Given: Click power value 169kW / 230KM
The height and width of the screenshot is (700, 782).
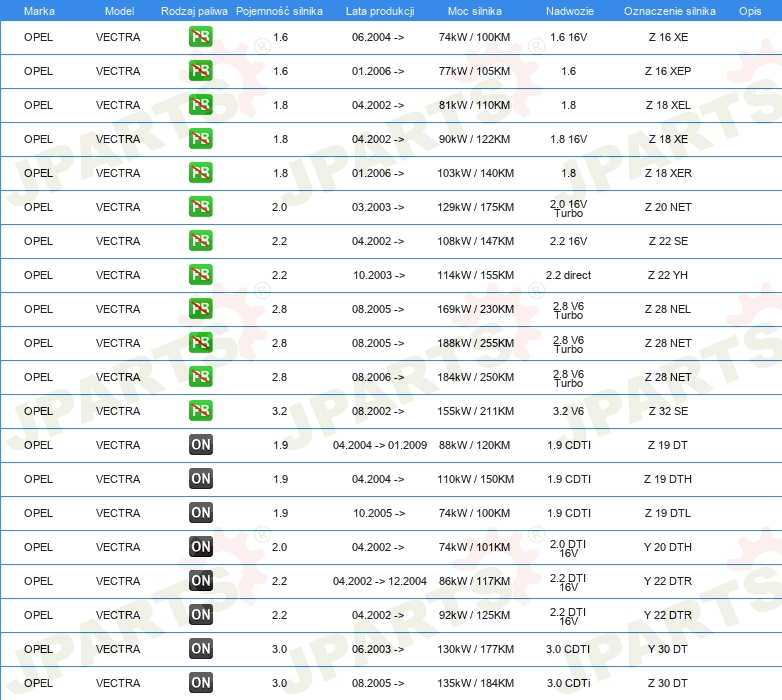Looking at the screenshot, I should pyautogui.click(x=475, y=309).
